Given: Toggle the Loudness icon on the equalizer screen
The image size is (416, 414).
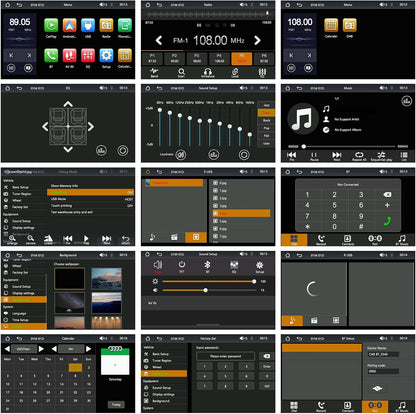Looking at the screenshot, I should (181, 155).
